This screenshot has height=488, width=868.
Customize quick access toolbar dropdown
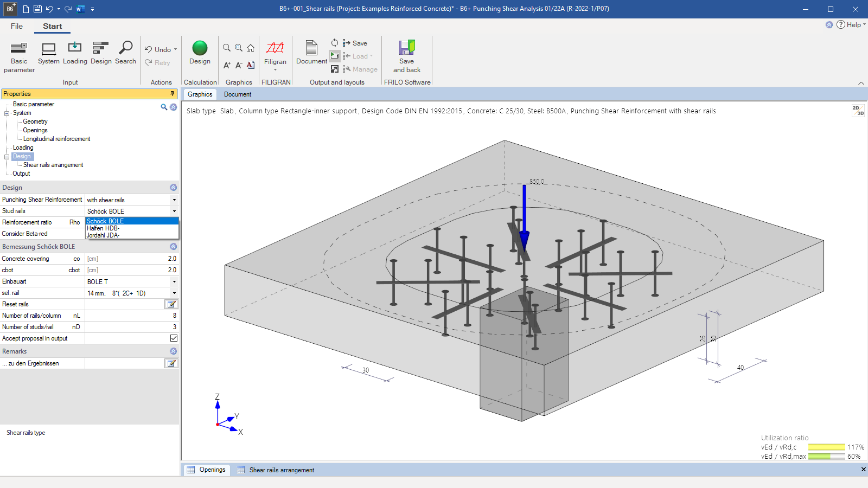[x=92, y=9]
